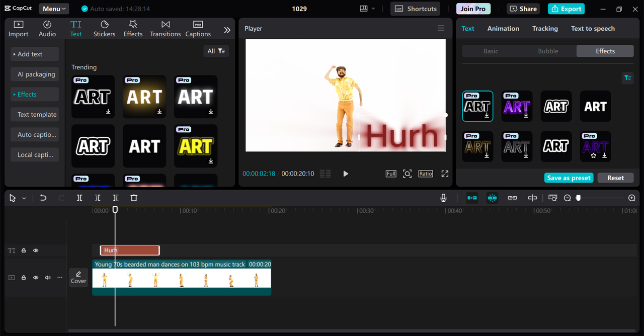This screenshot has height=336, width=644.
Task: Open the Captions tab
Action: pyautogui.click(x=198, y=29)
